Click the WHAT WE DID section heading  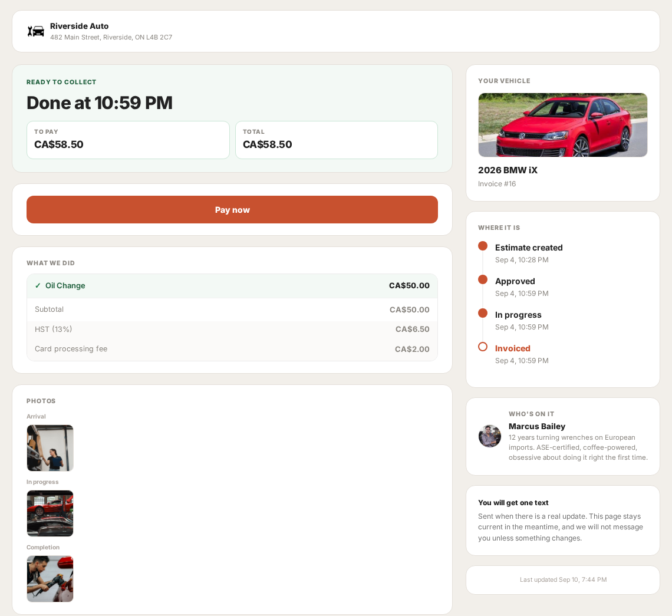point(51,263)
